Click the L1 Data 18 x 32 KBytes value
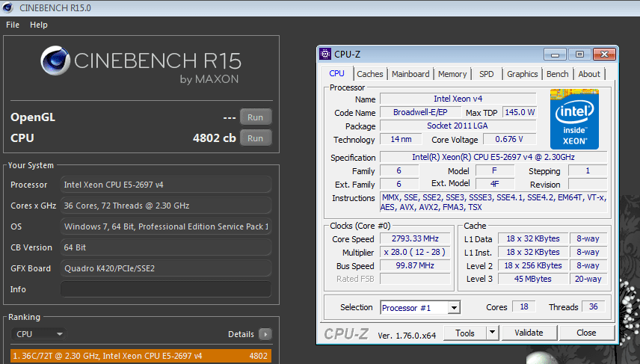 coord(532,238)
